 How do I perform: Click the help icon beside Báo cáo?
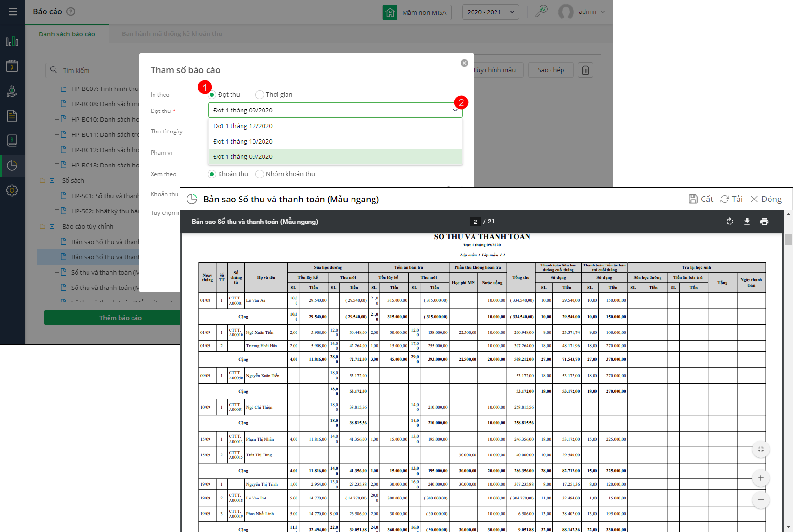coord(71,11)
